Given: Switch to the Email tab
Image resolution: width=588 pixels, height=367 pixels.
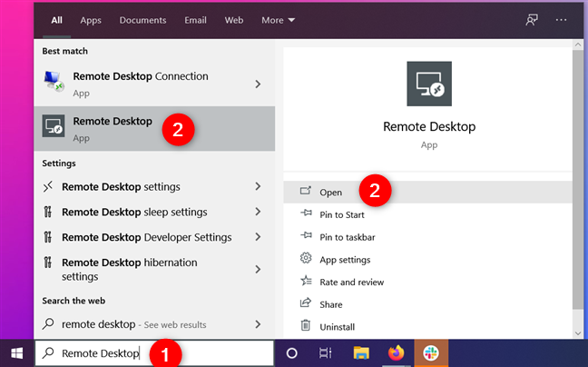Looking at the screenshot, I should point(195,20).
